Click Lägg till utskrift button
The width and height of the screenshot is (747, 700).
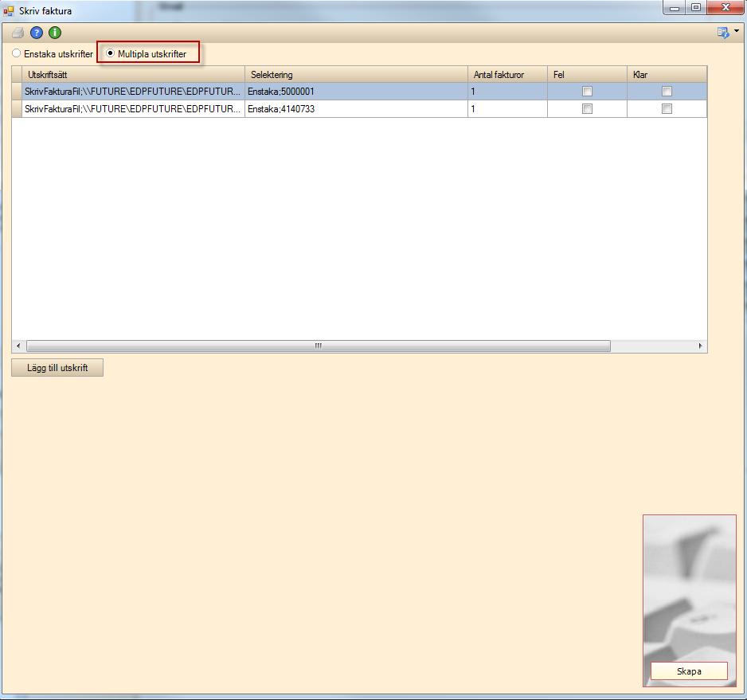point(57,367)
